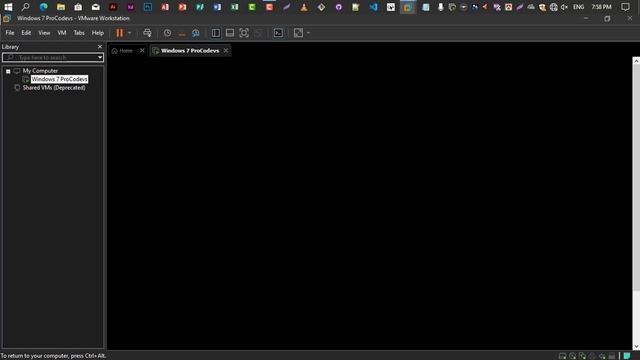
Task: Open Visual Studio Code from the taskbar
Action: 373,7
